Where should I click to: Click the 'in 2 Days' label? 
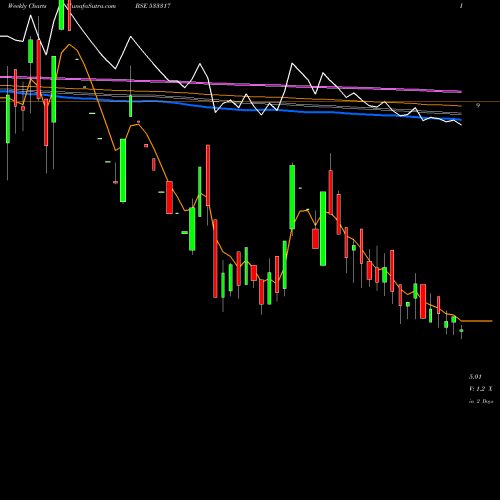click(x=481, y=401)
